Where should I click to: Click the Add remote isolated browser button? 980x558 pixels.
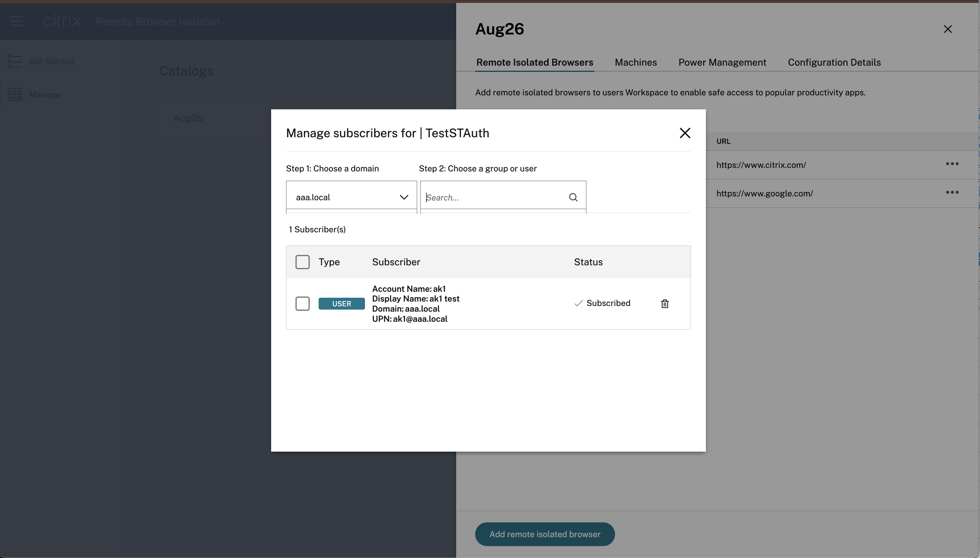point(545,534)
